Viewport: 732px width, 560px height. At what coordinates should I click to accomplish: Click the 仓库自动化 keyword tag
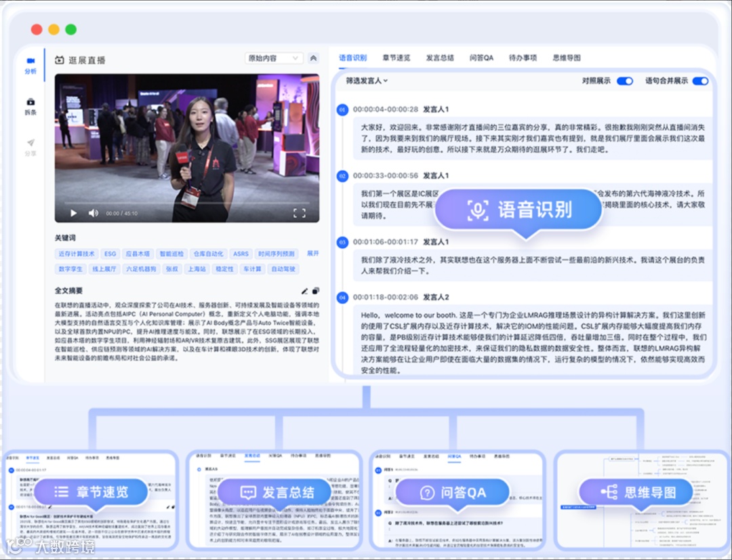(x=208, y=254)
